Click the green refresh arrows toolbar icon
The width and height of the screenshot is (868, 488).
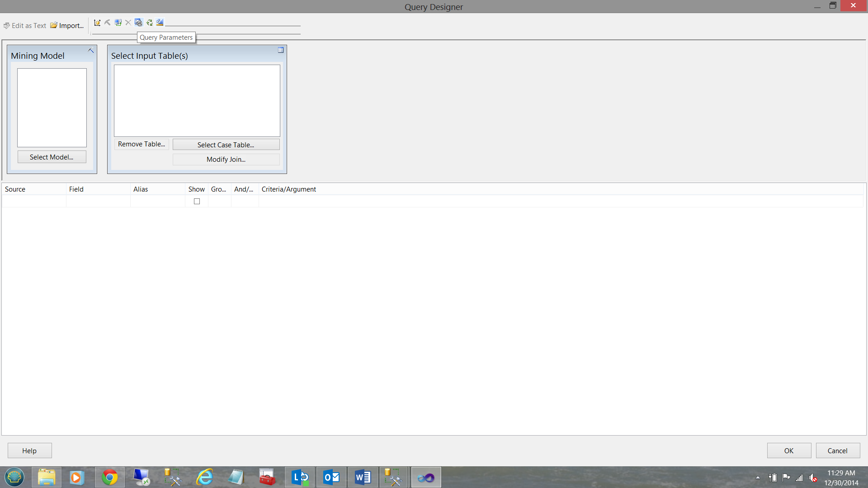coord(149,23)
